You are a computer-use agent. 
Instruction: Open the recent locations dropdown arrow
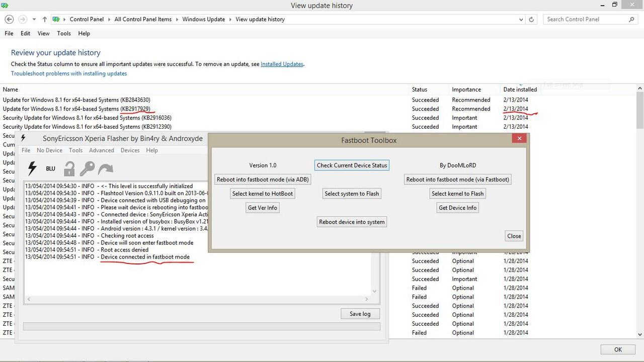pos(34,19)
